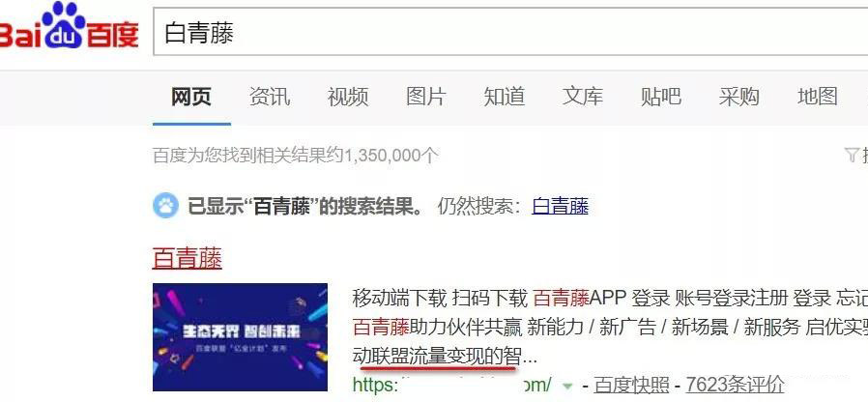Go to the 文库 tab
This screenshot has width=868, height=402.
[582, 97]
